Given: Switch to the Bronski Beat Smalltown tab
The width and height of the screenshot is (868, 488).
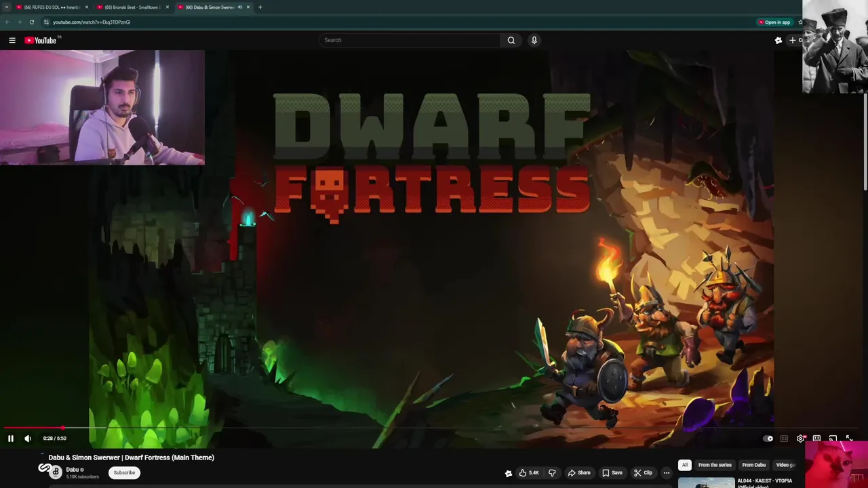Looking at the screenshot, I should click(x=132, y=7).
